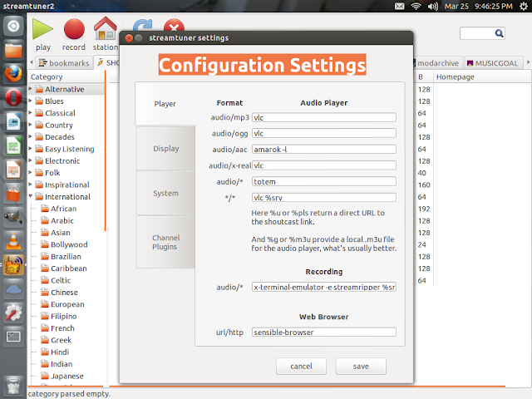The height and width of the screenshot is (399, 532).
Task: Select the African subcategory
Action: 63,209
